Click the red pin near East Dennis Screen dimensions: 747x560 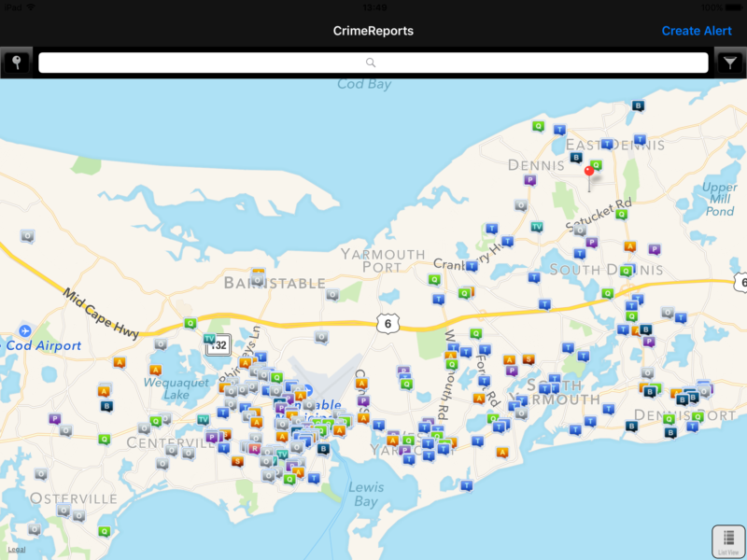click(x=588, y=171)
